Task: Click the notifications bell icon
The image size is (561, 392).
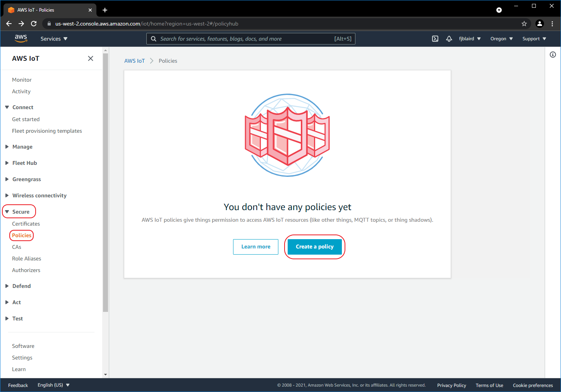Action: 449,39
